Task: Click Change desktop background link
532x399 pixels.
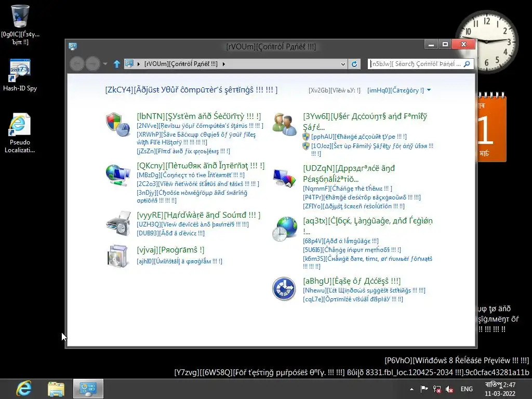Action: [362, 197]
